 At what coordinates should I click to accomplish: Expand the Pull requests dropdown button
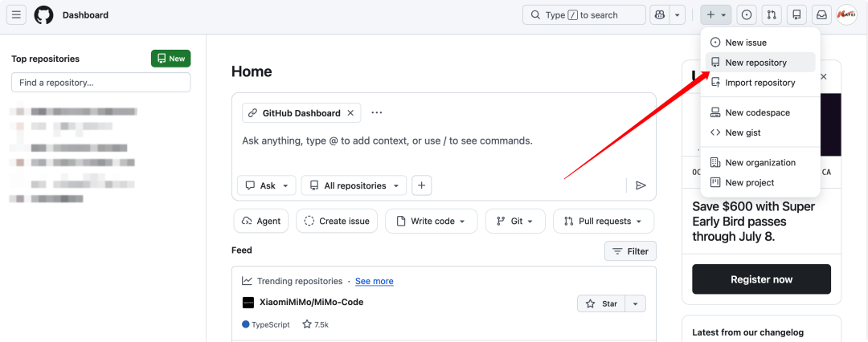[604, 221]
